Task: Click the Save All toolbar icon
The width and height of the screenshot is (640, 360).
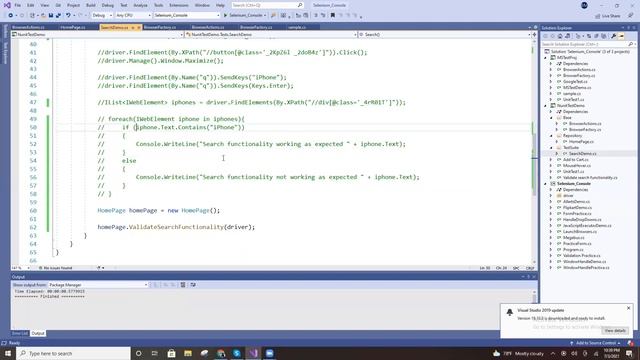Action: point(58,15)
